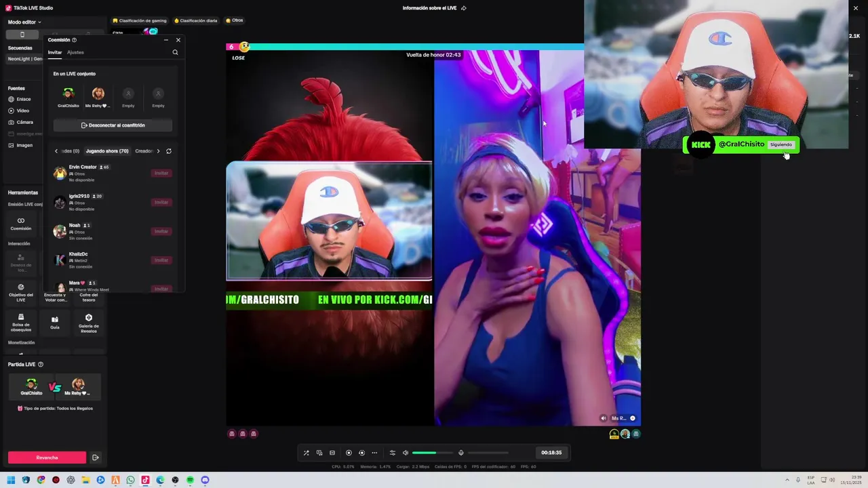Search in the Coemisión panel
The height and width of the screenshot is (488, 868).
coord(175,52)
